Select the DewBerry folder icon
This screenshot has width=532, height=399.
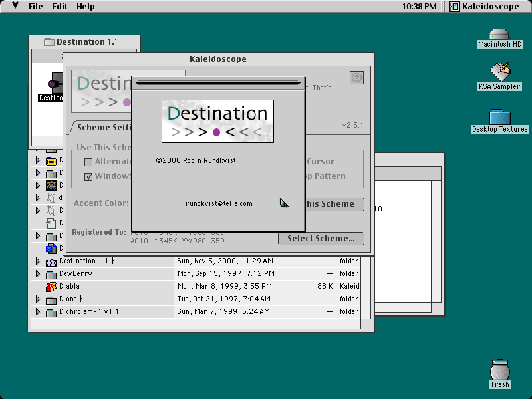(51, 274)
